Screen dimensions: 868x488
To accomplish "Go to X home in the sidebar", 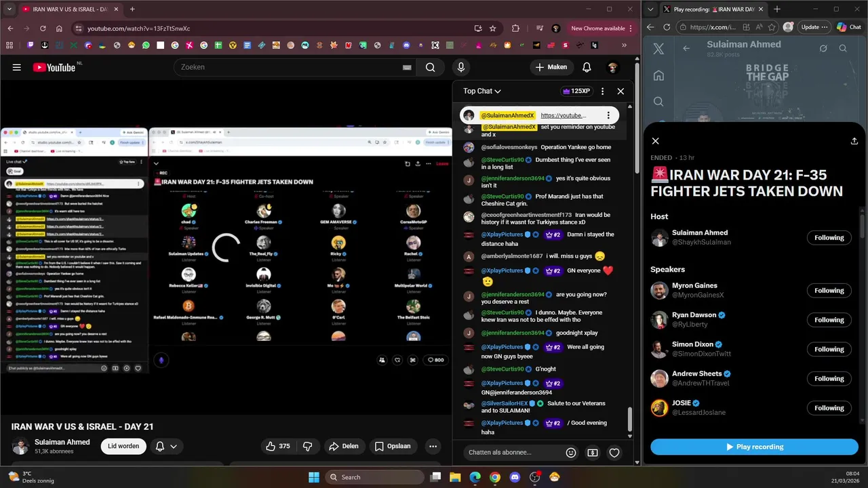I will [x=658, y=75].
